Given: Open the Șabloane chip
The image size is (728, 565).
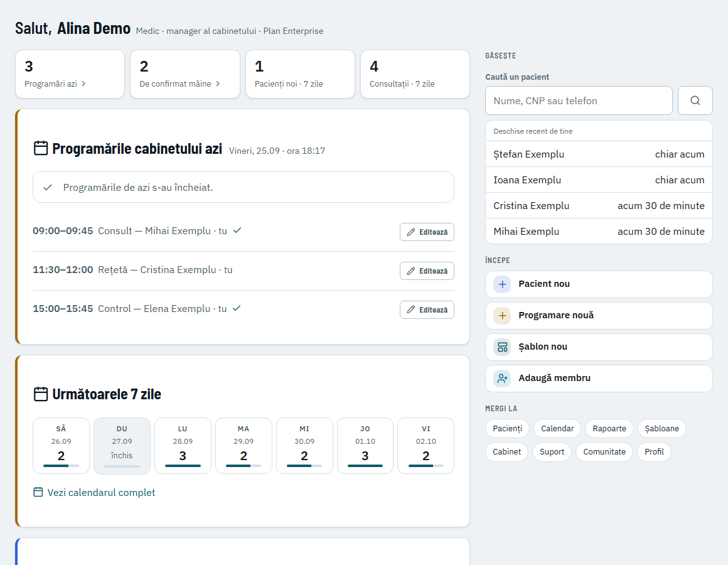Looking at the screenshot, I should [661, 429].
